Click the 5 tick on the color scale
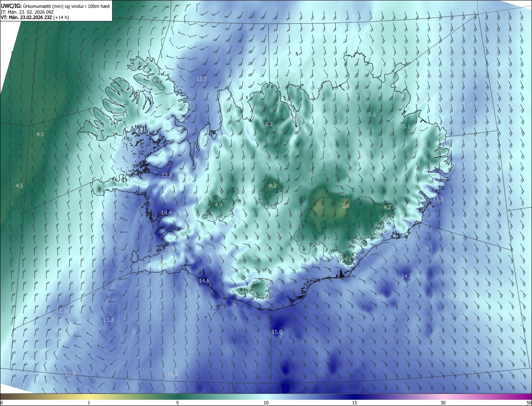This screenshot has width=532, height=406. coord(177,403)
